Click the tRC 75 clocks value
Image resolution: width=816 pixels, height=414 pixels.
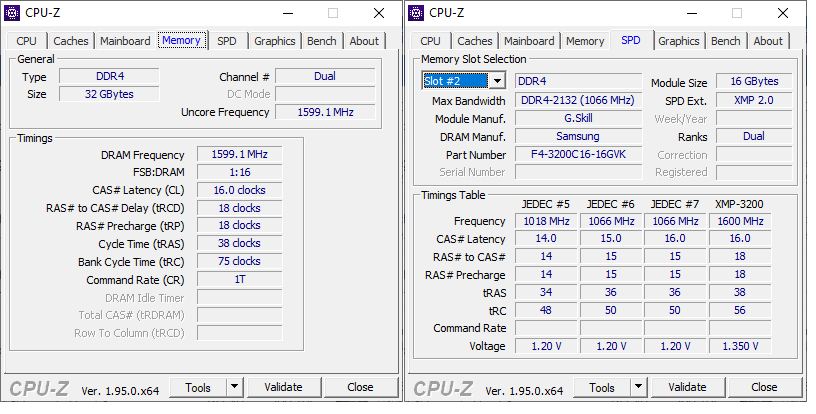(239, 262)
